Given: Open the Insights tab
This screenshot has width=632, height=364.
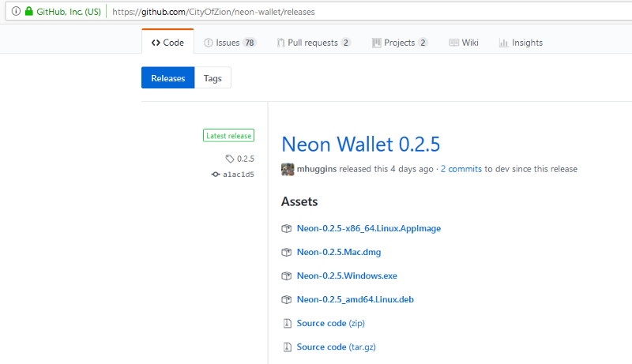Looking at the screenshot, I should pos(521,43).
